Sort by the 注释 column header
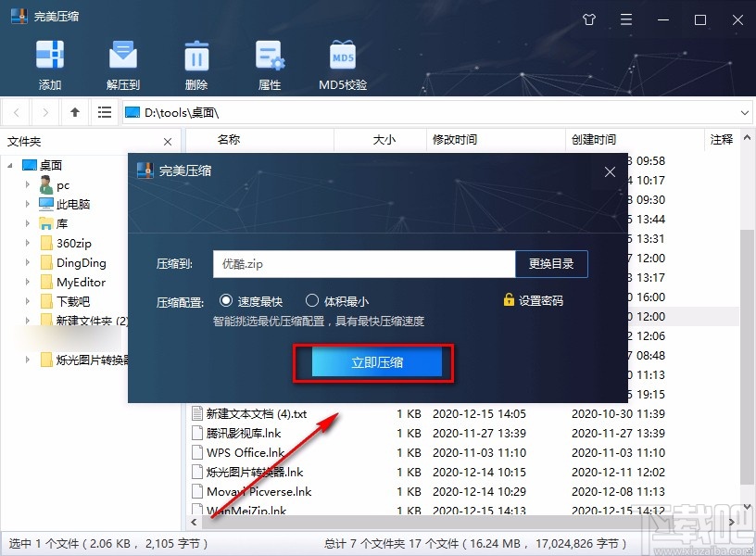This screenshot has height=556, width=756. pyautogui.click(x=722, y=140)
